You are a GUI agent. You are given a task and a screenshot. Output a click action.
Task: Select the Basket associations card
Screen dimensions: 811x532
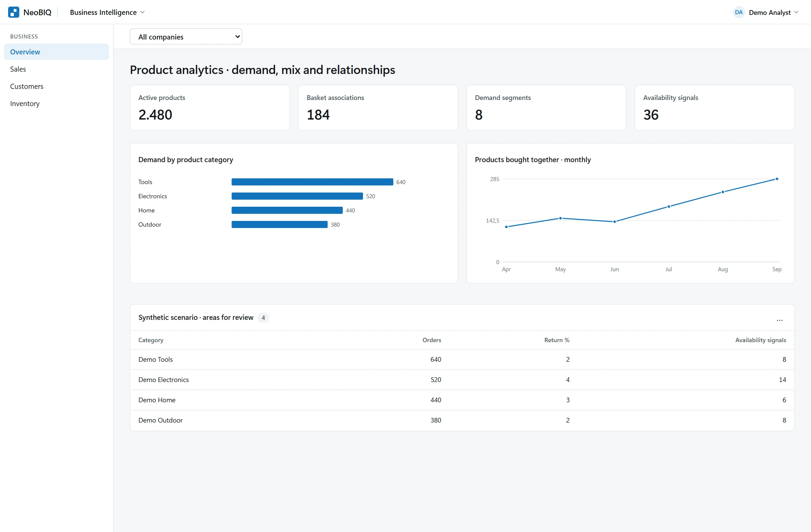(378, 108)
